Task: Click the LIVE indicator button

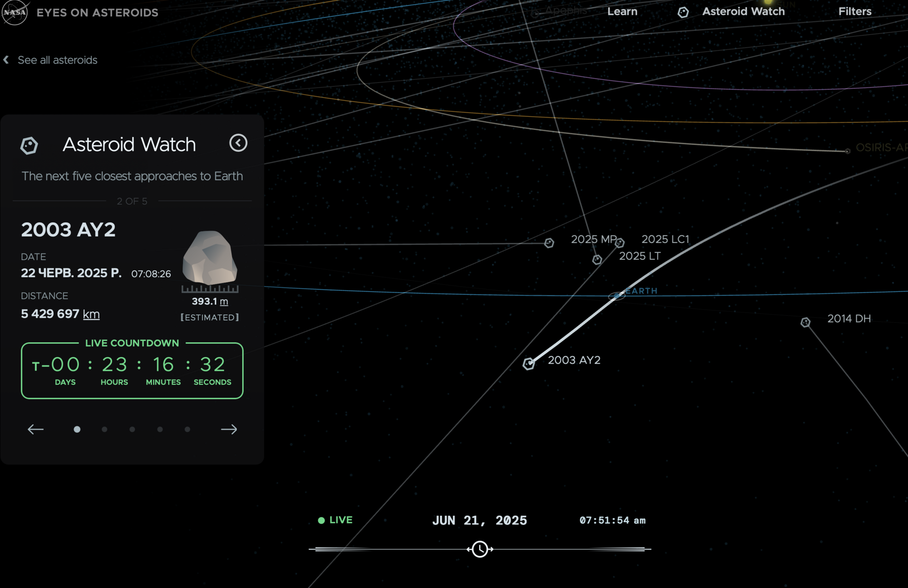Action: point(336,520)
